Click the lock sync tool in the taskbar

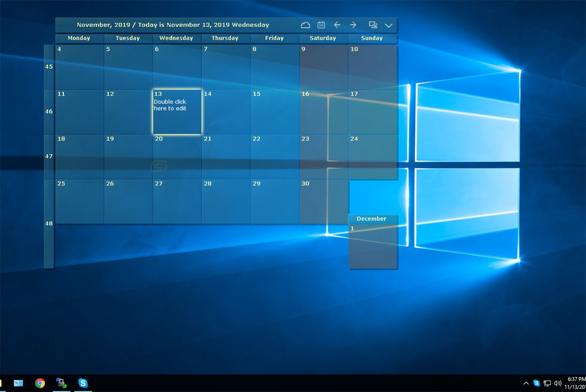(x=61, y=383)
